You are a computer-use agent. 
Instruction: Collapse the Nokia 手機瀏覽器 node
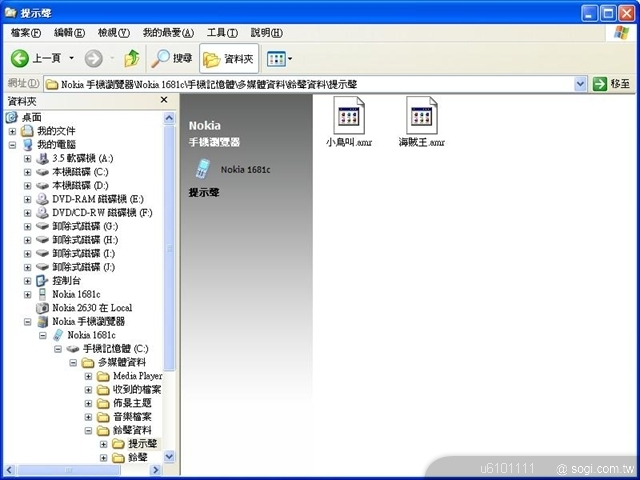tap(27, 322)
